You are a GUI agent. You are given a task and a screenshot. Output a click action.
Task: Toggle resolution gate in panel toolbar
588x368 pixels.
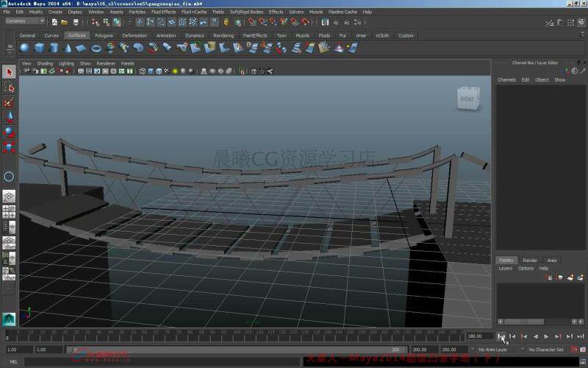[97, 71]
